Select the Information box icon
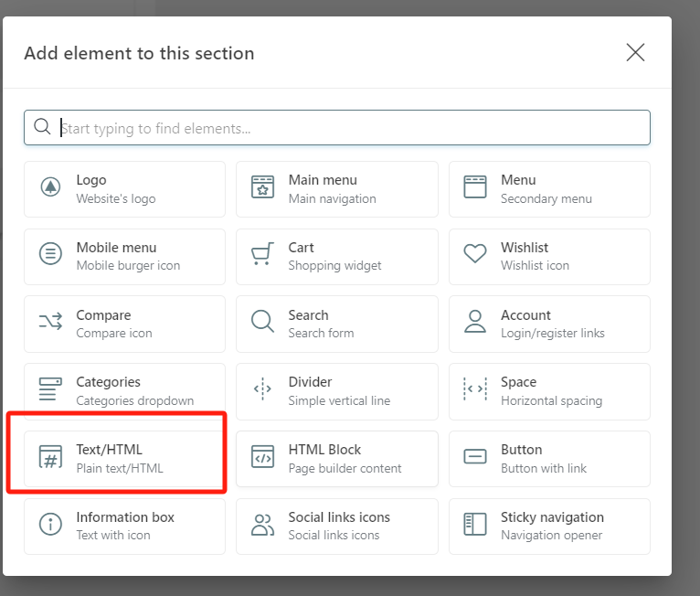 tap(50, 524)
